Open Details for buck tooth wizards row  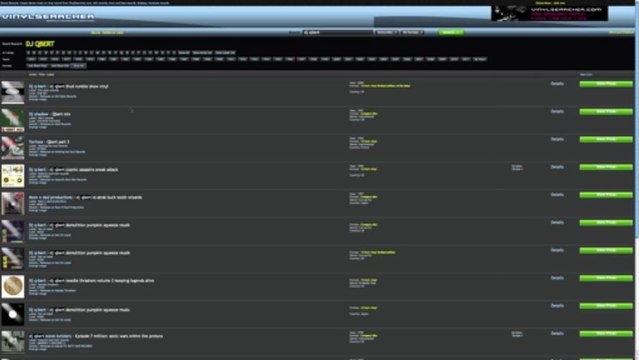(557, 194)
